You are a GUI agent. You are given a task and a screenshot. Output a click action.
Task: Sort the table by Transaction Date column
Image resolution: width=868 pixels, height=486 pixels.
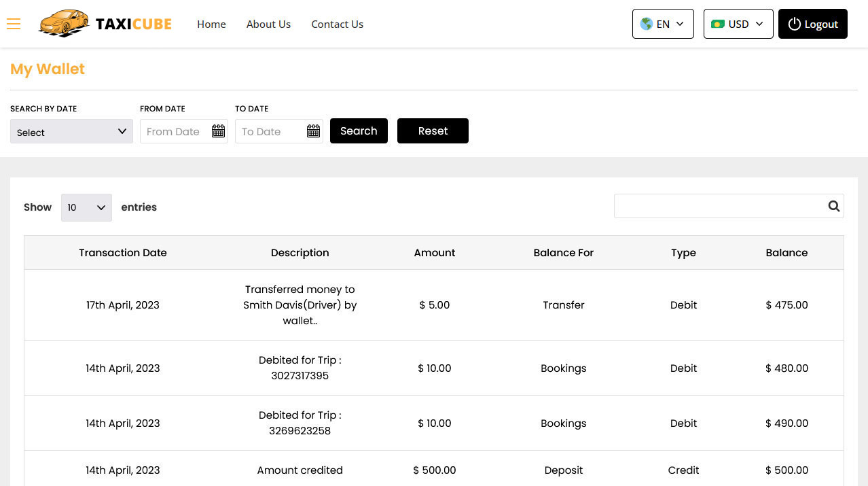123,252
